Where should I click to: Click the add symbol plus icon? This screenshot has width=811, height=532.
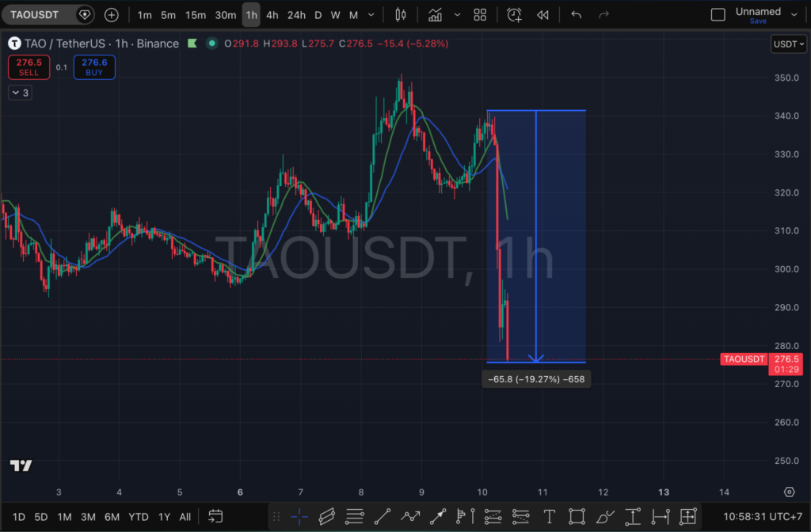[x=112, y=15]
